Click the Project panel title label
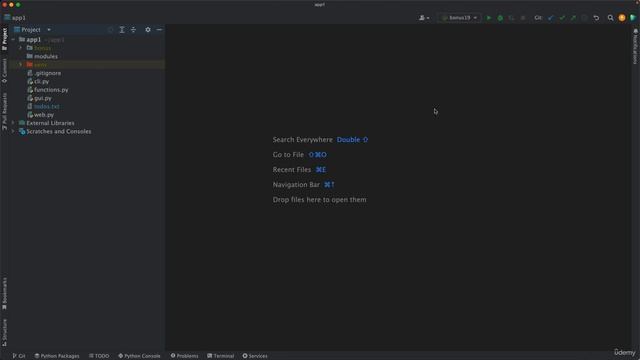The image size is (640, 360). click(31, 30)
